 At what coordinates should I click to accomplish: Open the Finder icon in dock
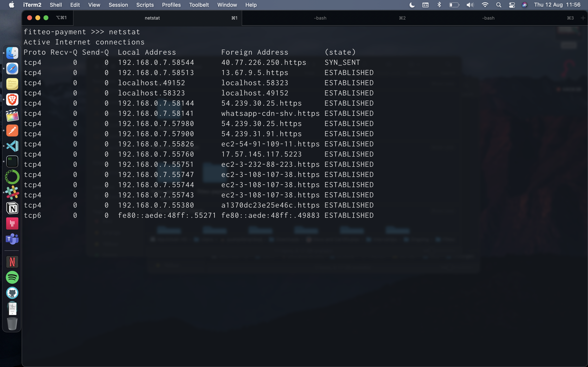[x=12, y=53]
